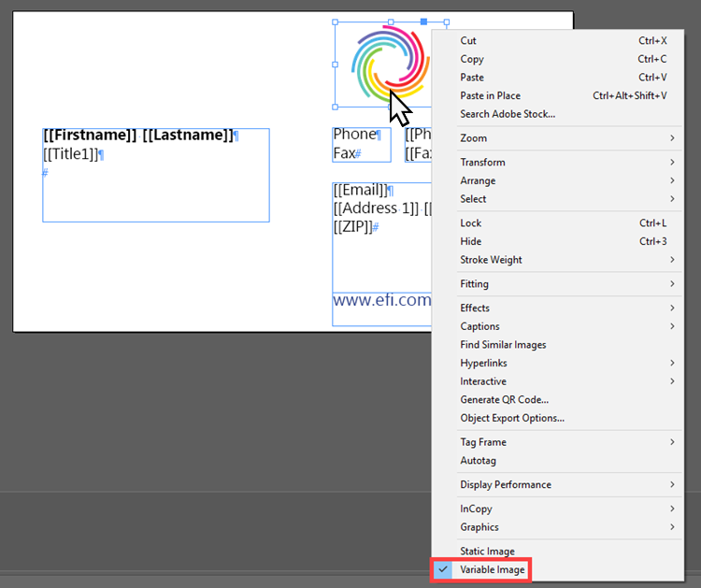This screenshot has height=588, width=701.
Task: Click Paste in Place menu entry
Action: pos(490,95)
